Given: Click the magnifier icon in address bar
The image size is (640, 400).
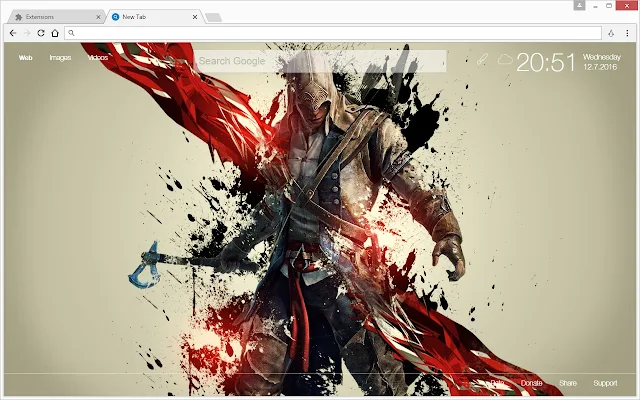Looking at the screenshot, I should pyautogui.click(x=71, y=33).
